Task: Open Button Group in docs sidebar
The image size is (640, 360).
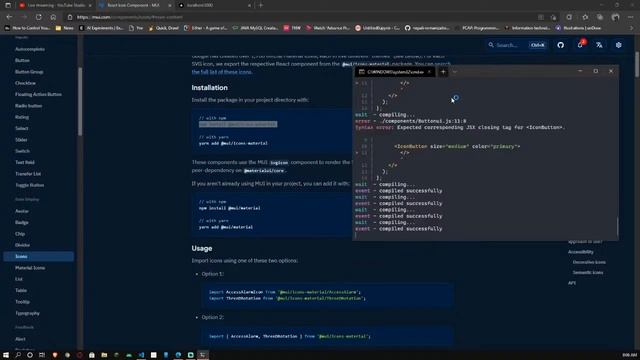Action: point(29,72)
